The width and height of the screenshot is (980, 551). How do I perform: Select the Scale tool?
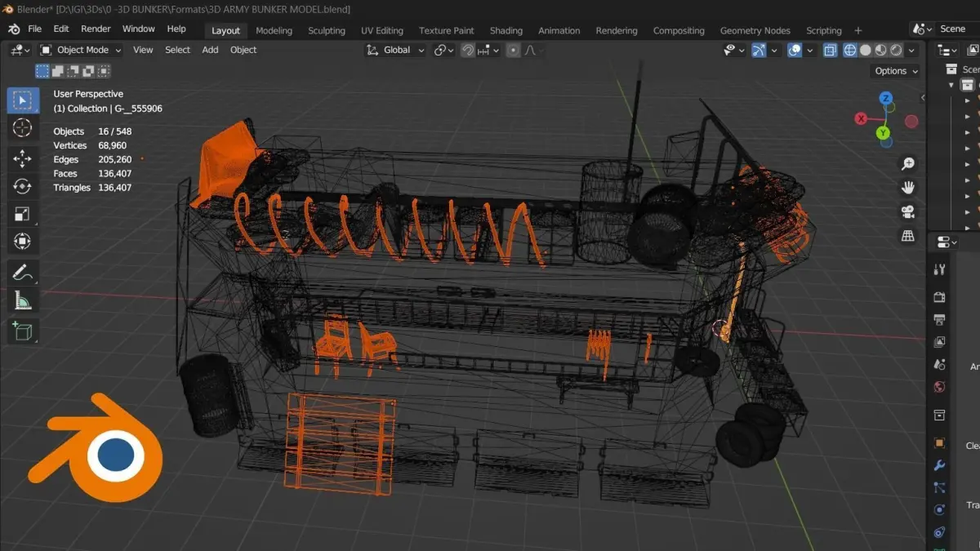22,214
